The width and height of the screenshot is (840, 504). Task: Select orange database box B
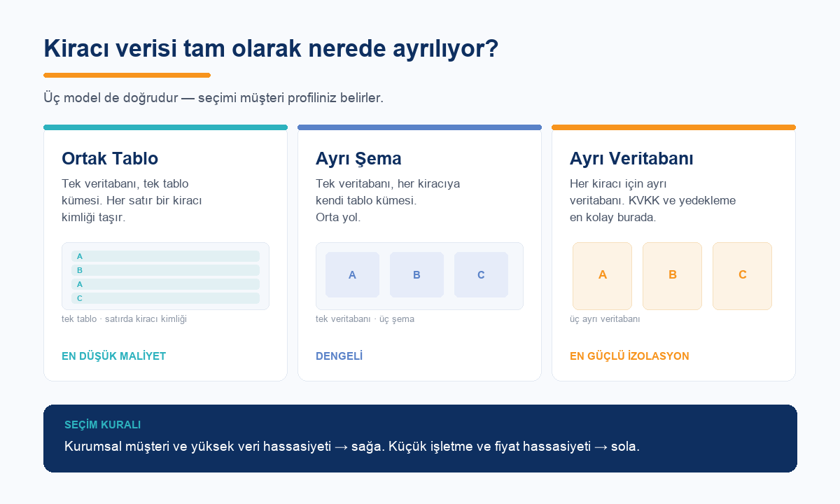[x=672, y=276]
